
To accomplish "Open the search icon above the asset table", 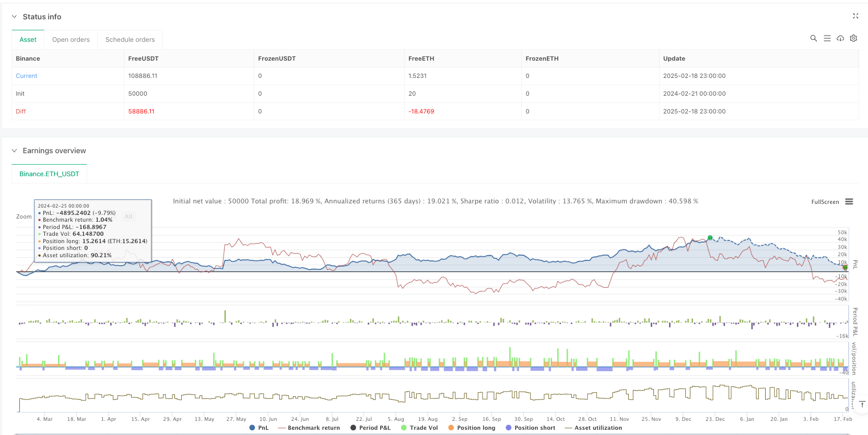I will click(x=814, y=38).
